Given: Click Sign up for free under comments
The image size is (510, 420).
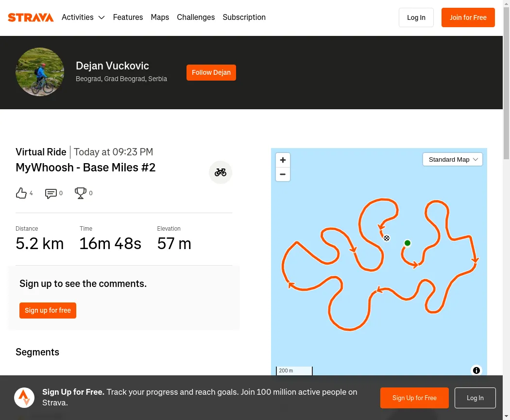Looking at the screenshot, I should (48, 310).
